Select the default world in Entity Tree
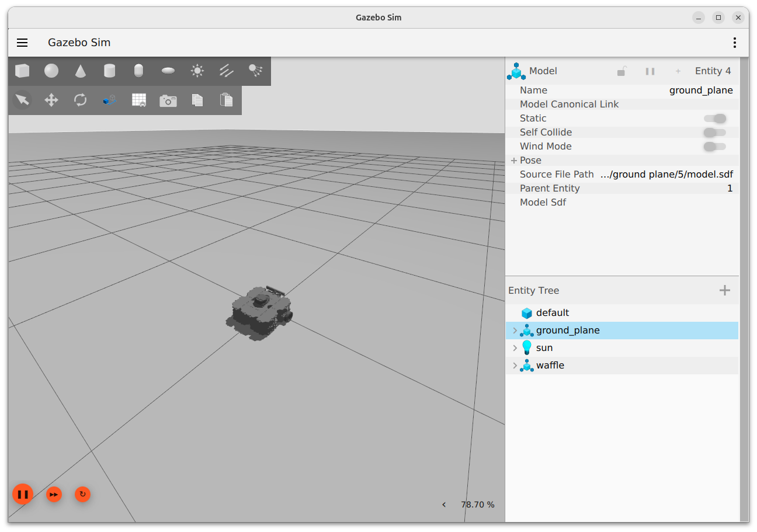This screenshot has width=757, height=532. point(552,313)
